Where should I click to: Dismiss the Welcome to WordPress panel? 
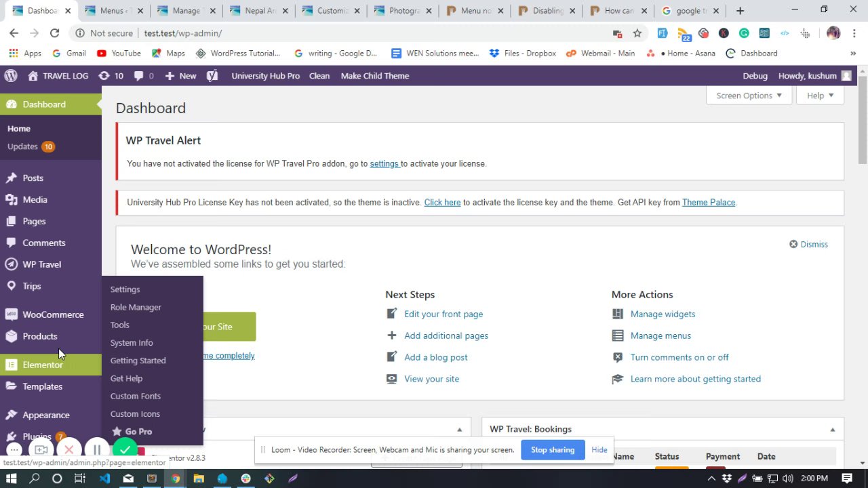point(808,244)
